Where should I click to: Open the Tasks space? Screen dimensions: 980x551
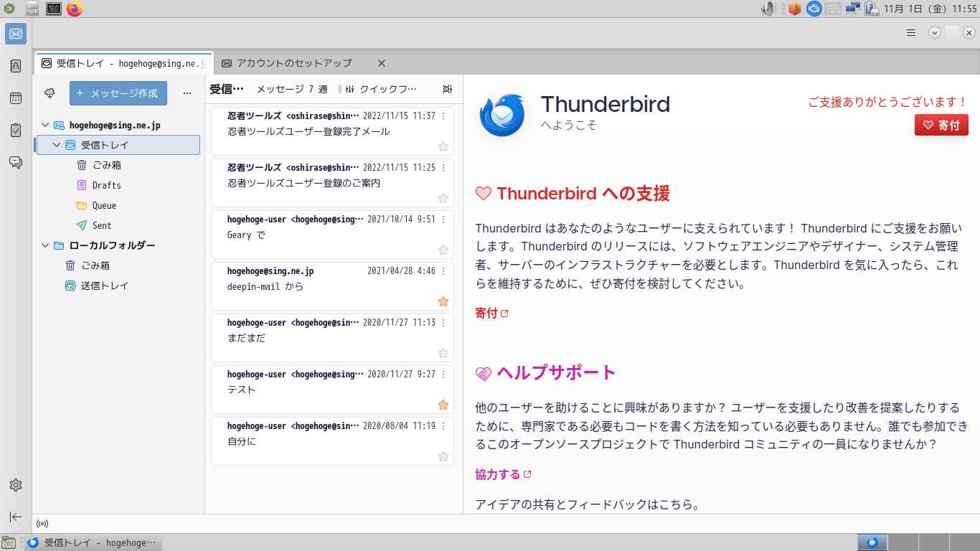[16, 131]
